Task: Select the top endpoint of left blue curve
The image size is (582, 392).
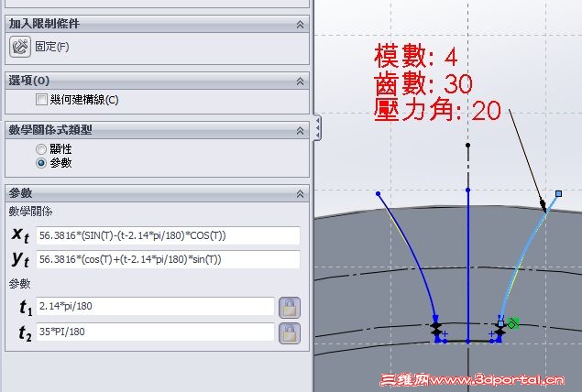Action: [378, 193]
